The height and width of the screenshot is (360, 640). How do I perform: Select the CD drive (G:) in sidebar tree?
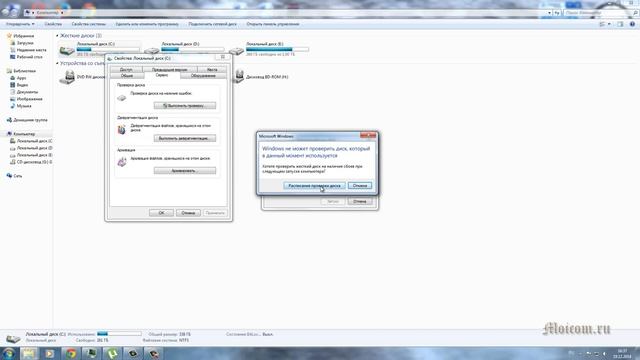(34, 162)
